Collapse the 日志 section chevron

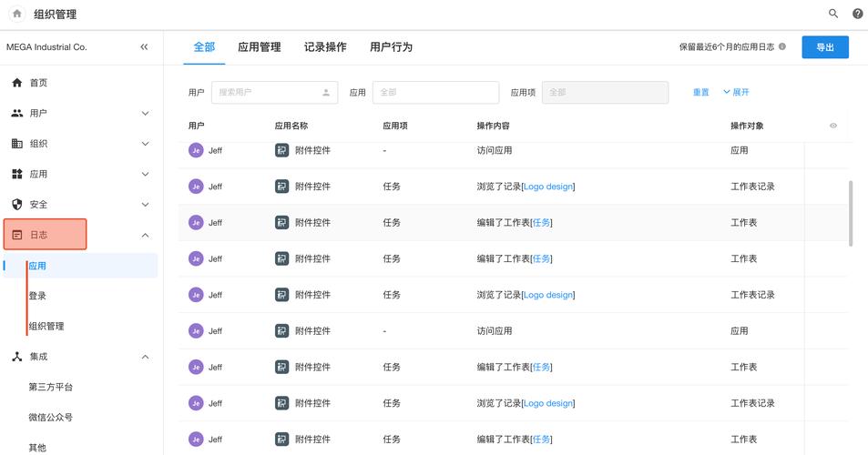(145, 236)
